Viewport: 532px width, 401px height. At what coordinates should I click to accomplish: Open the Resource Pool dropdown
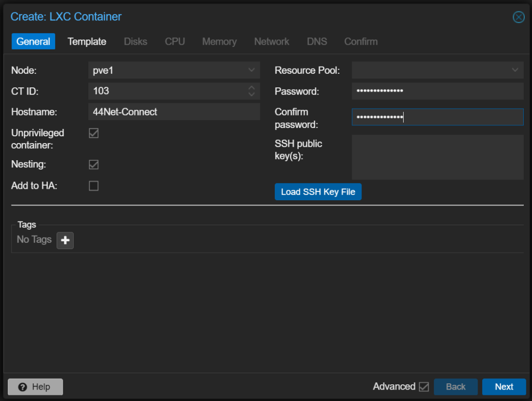(x=515, y=70)
